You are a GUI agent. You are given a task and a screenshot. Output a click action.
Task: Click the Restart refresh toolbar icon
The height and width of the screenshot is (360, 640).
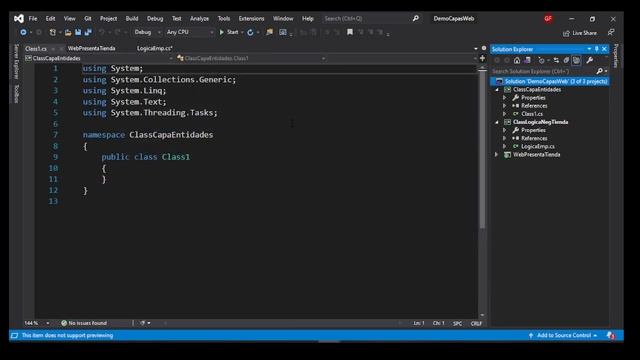250,32
